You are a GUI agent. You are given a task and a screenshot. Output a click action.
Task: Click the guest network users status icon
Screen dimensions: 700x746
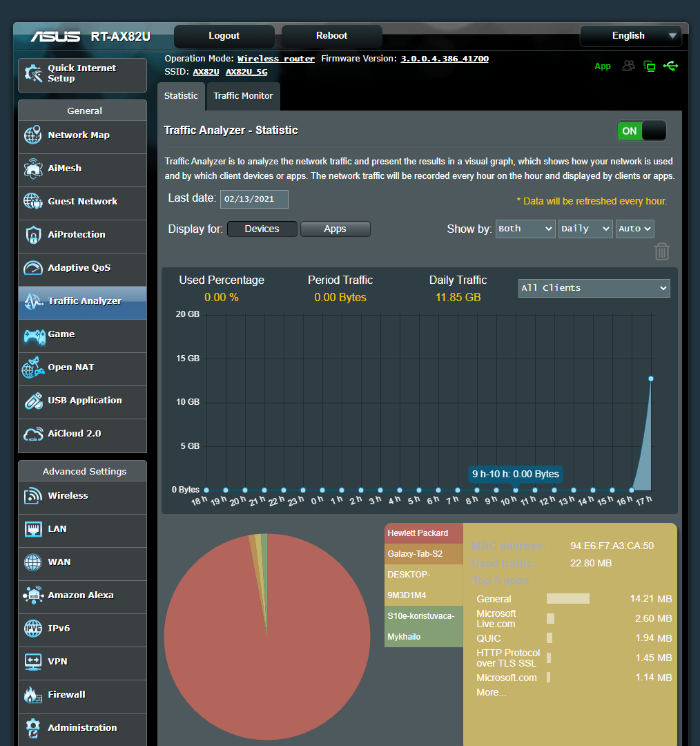point(629,66)
